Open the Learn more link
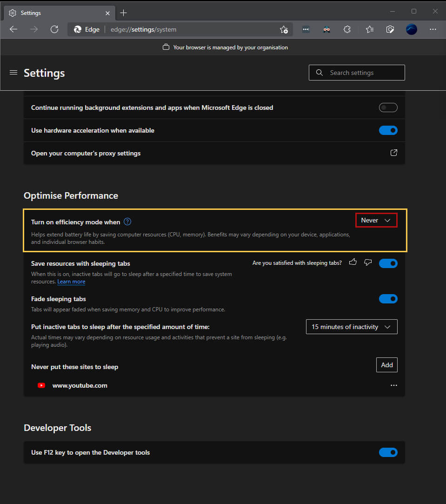Viewport: 446px width, 504px height. point(71,282)
